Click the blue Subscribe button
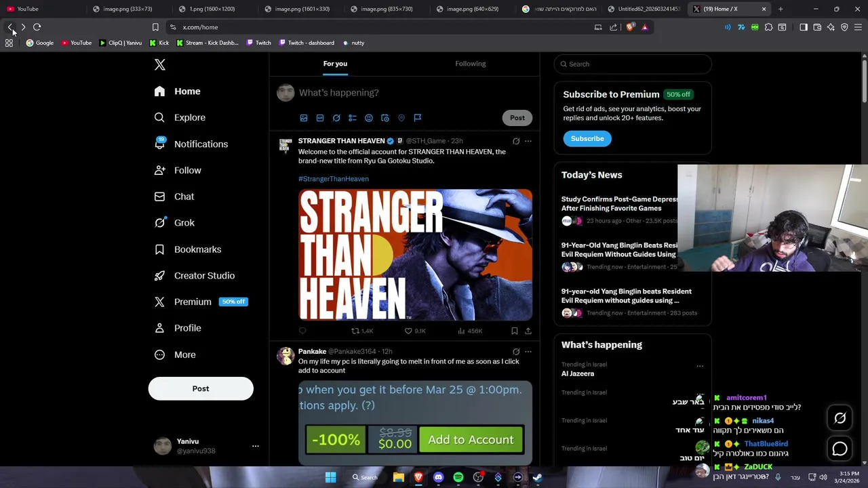This screenshot has width=868, height=488. [x=587, y=138]
